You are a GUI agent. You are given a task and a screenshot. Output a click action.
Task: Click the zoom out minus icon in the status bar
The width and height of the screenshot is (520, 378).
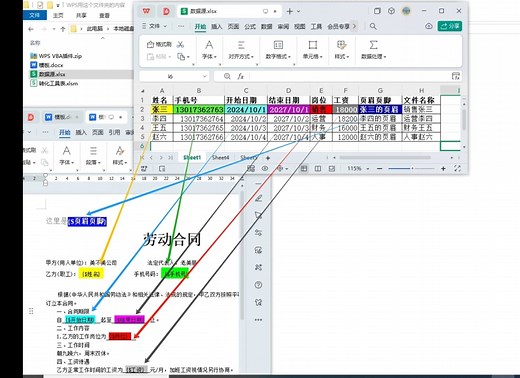click(x=379, y=169)
